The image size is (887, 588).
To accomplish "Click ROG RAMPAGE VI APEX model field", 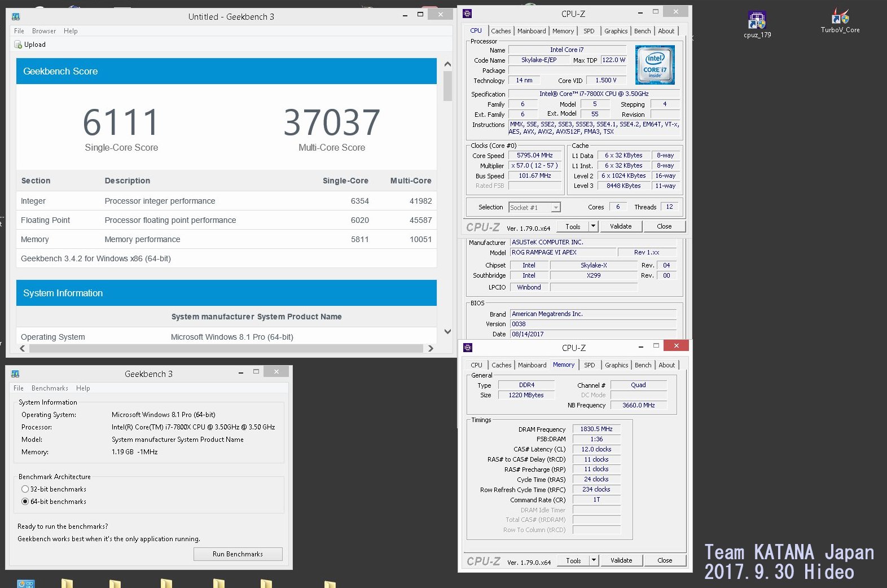I will coord(563,252).
